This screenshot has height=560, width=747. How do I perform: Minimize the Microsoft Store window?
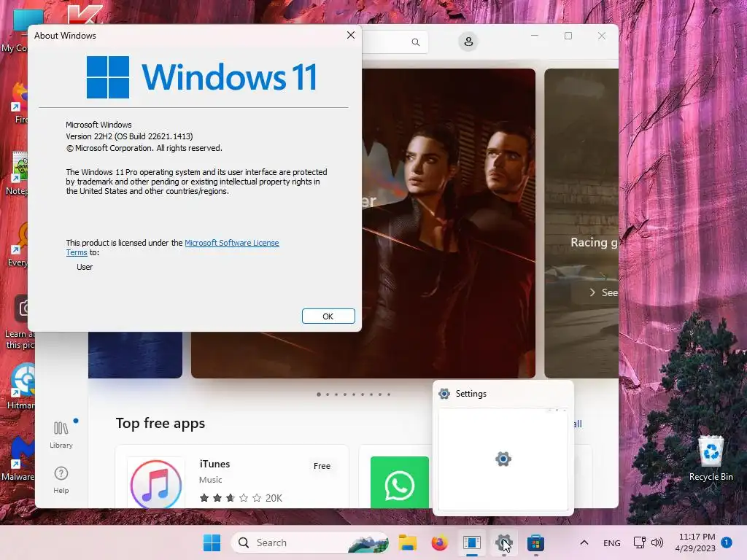[535, 36]
